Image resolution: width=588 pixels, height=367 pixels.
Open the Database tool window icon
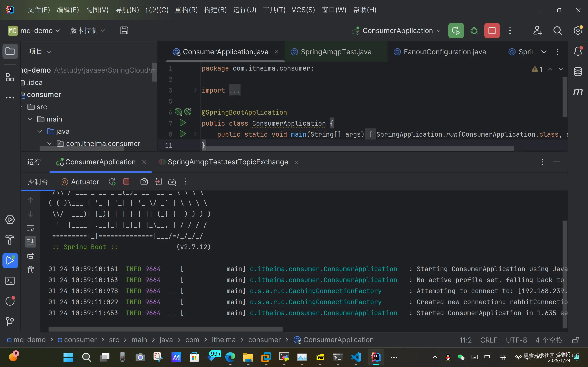578,72
